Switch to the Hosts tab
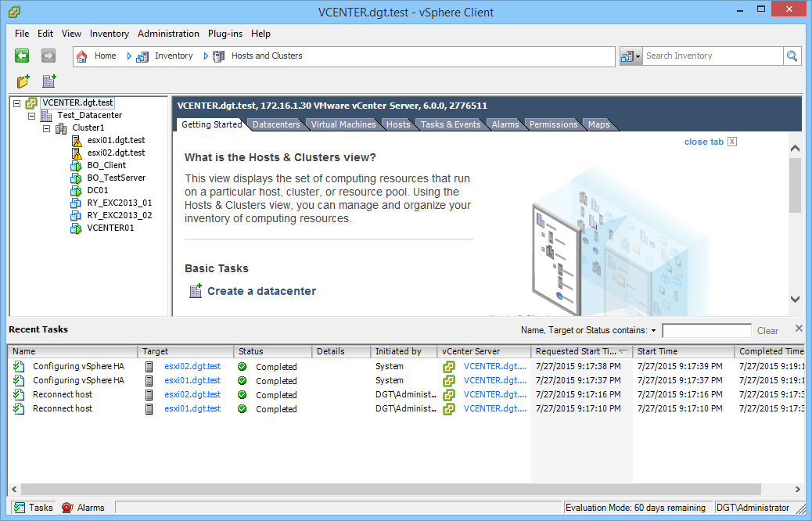This screenshot has width=812, height=521. (x=398, y=125)
